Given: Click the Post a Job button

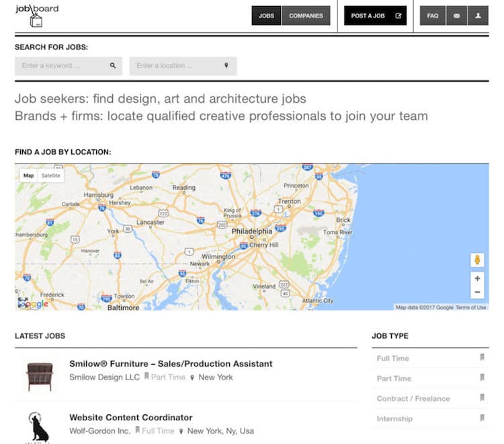Looking at the screenshot, I should 375,15.
